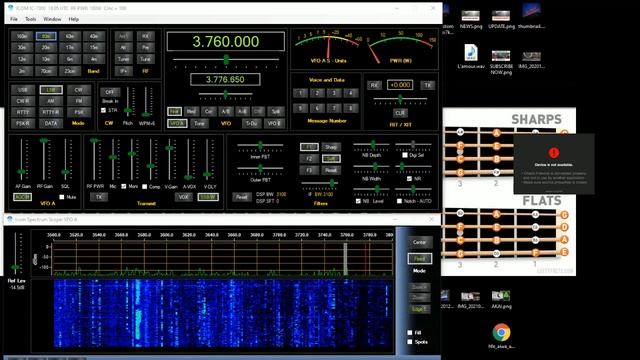The height and width of the screenshot is (360, 640).
Task: Adjust the RF PWR slider
Action: 94,160
